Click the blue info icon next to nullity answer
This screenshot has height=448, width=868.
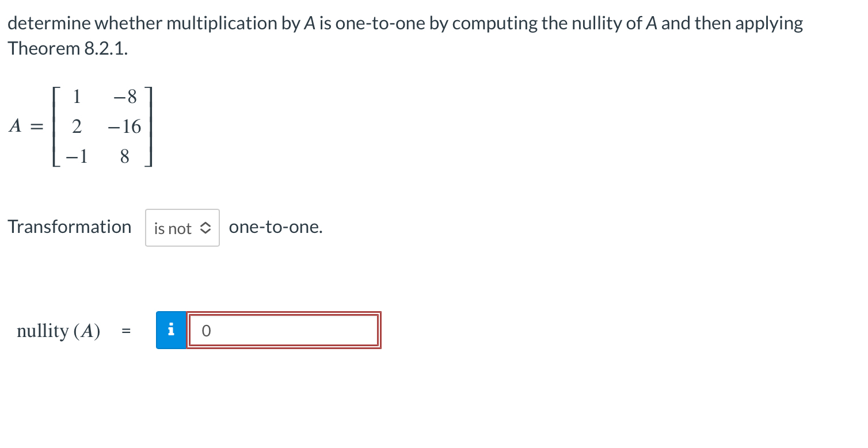pos(170,330)
